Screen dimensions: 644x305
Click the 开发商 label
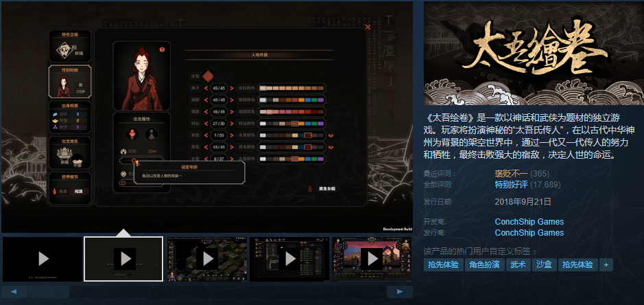tap(435, 222)
